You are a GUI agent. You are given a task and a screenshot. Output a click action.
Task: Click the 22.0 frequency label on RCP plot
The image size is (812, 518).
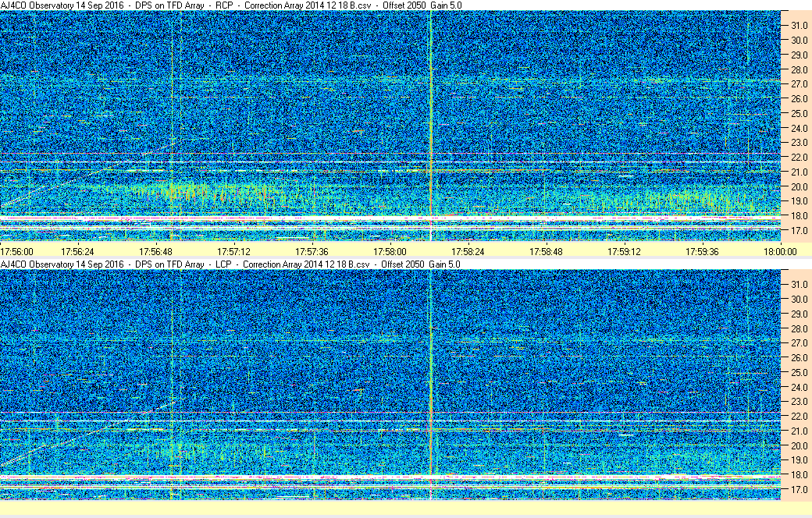click(x=799, y=158)
